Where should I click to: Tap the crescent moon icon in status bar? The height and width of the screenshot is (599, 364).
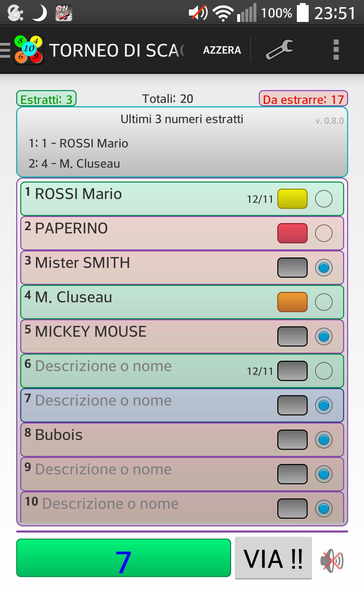click(39, 13)
